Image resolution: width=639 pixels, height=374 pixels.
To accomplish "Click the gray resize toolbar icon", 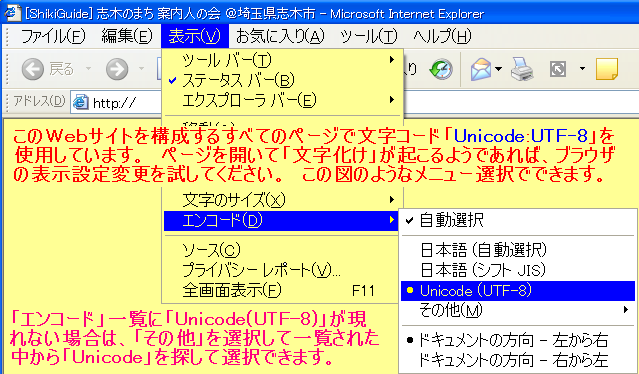I will click(558, 69).
